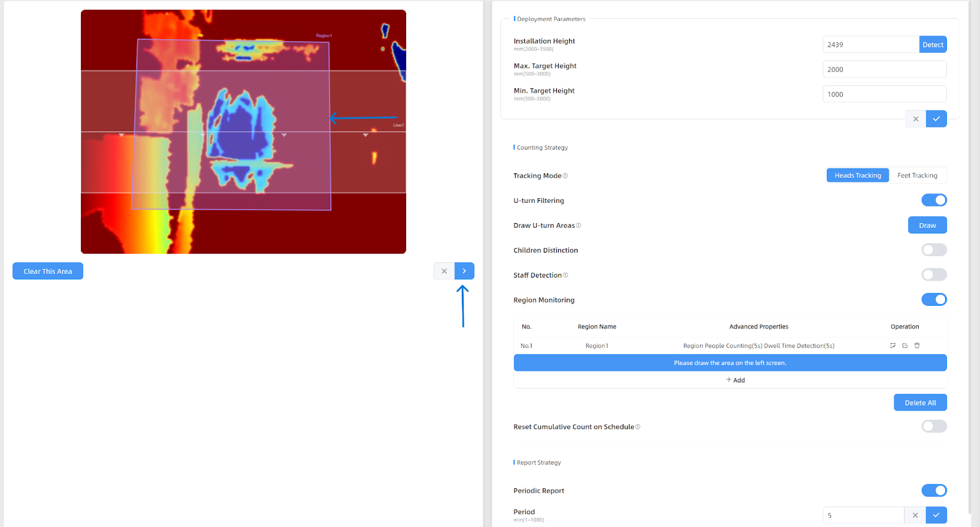Cancel the Deployment Parameters with the X icon

click(x=916, y=119)
